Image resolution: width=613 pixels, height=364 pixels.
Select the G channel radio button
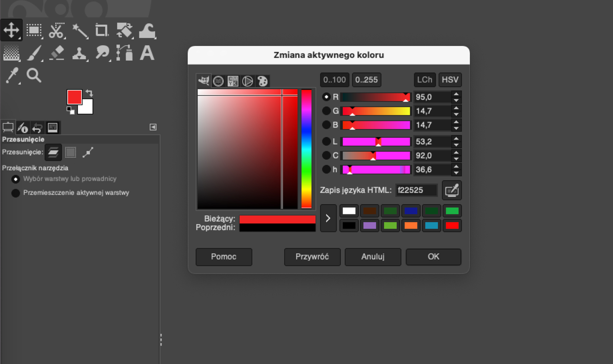click(326, 111)
